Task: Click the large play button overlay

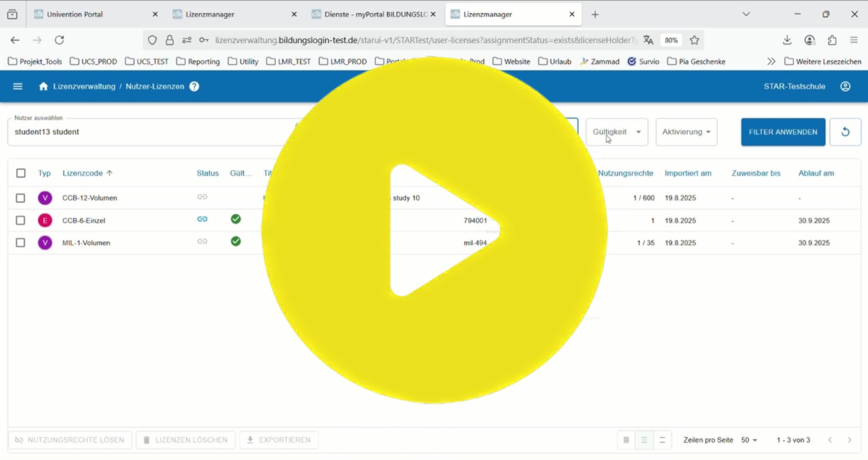Action: pyautogui.click(x=434, y=230)
